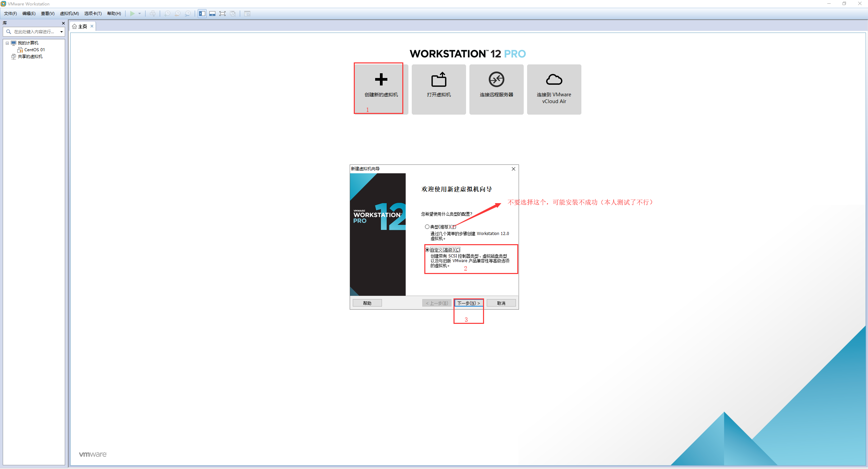
Task: Click the search icon in the library panel
Action: coord(8,32)
